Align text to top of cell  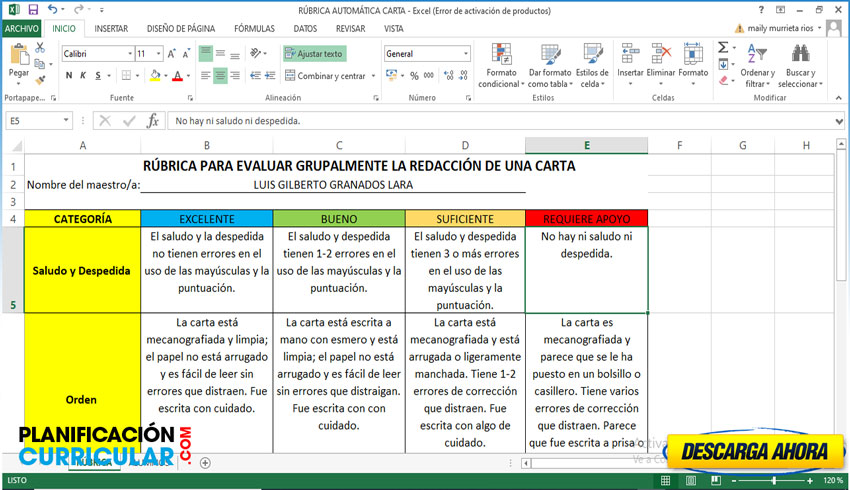[205, 54]
